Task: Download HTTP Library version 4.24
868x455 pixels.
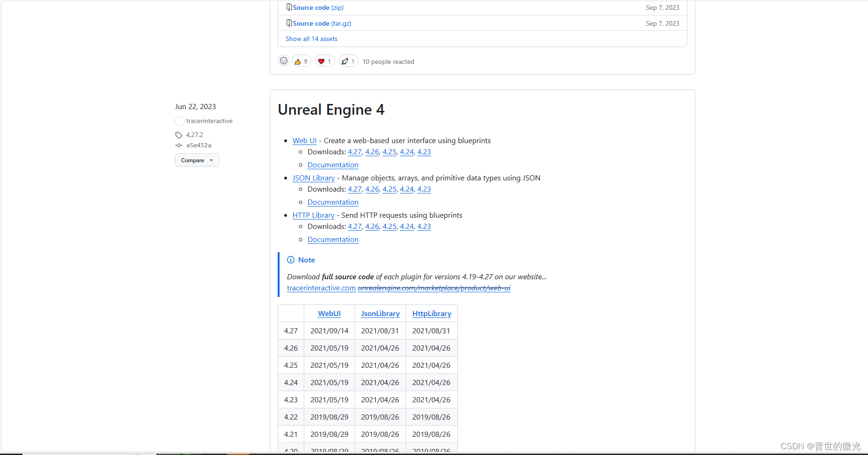Action: tap(406, 226)
